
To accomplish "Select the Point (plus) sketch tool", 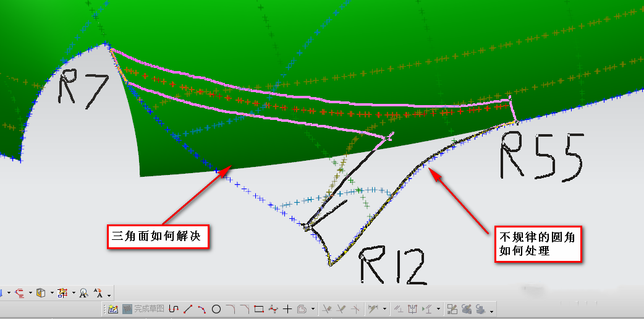I will tap(287, 308).
